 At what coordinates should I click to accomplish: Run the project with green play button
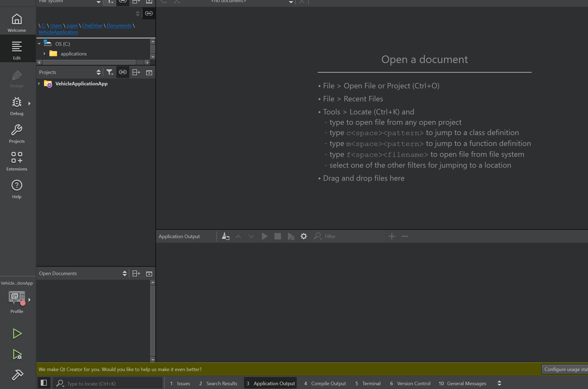17,334
